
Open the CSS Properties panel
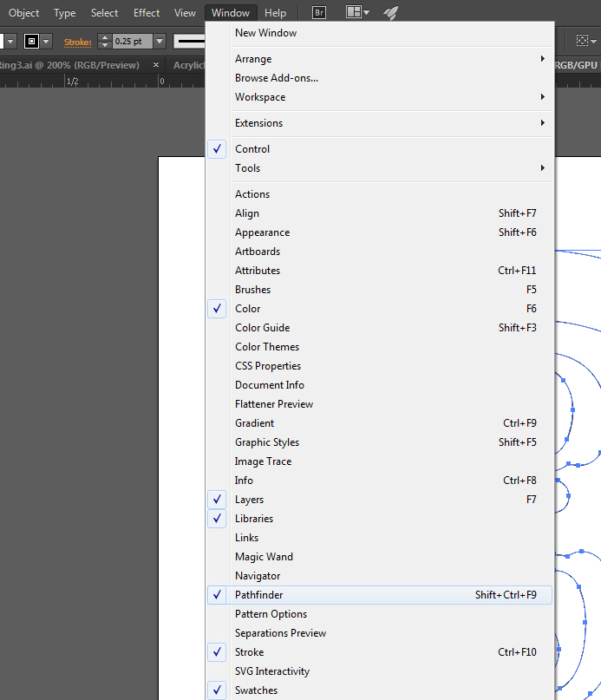[380, 366]
